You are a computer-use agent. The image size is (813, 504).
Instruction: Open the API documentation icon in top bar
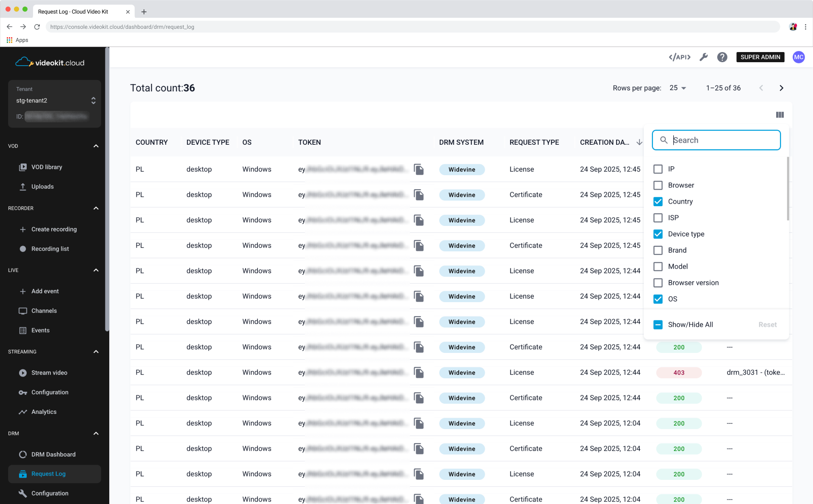pyautogui.click(x=679, y=57)
